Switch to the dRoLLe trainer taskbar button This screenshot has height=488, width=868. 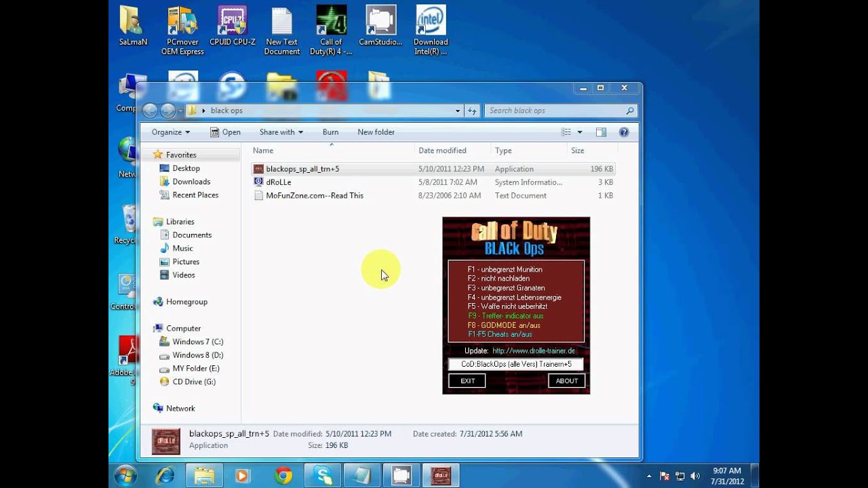441,476
